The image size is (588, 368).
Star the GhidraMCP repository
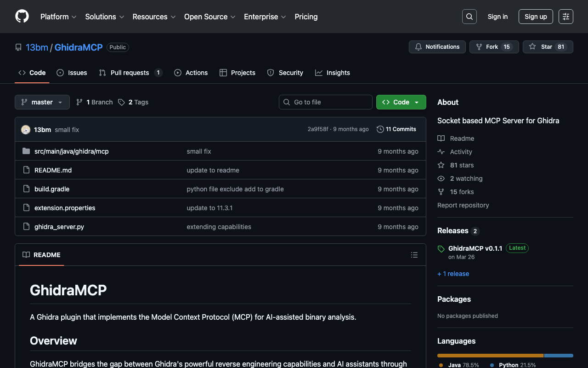[x=548, y=47]
